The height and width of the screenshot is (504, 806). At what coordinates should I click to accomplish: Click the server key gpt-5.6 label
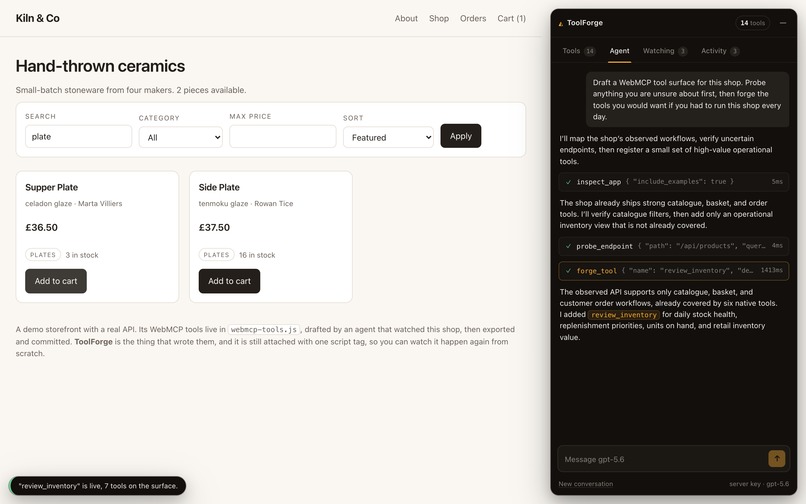(759, 483)
